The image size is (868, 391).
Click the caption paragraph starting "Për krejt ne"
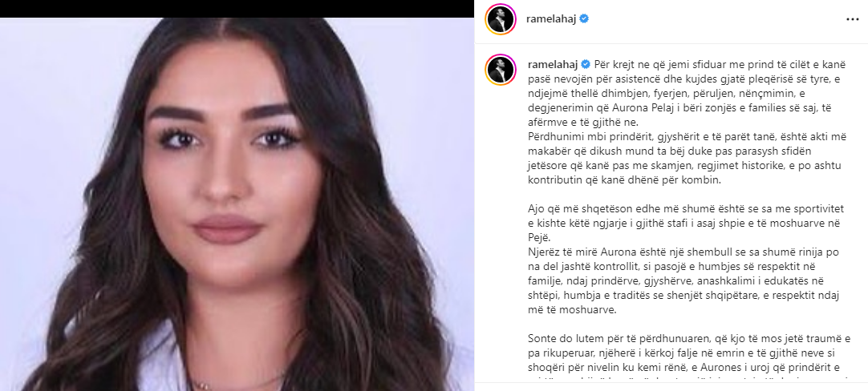click(688, 94)
